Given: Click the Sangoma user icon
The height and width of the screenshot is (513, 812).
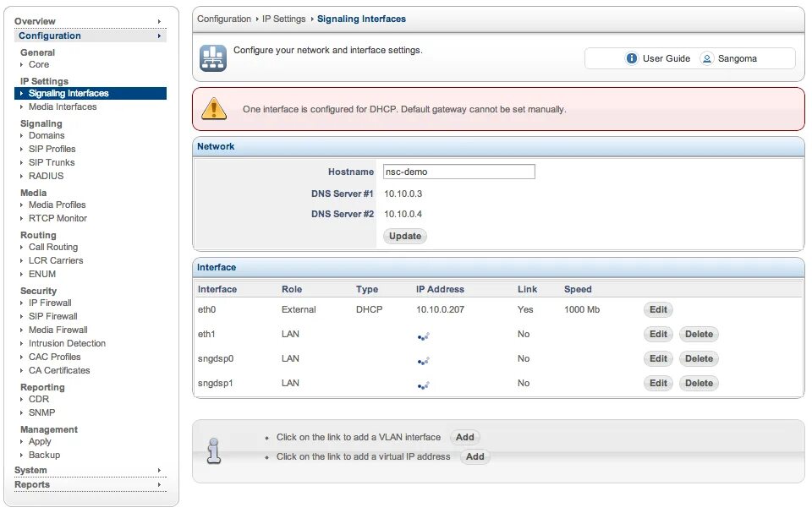Looking at the screenshot, I should pyautogui.click(x=707, y=58).
